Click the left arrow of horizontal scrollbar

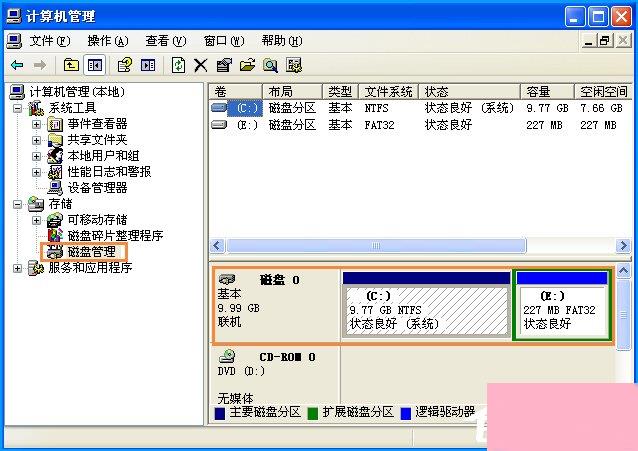click(217, 246)
